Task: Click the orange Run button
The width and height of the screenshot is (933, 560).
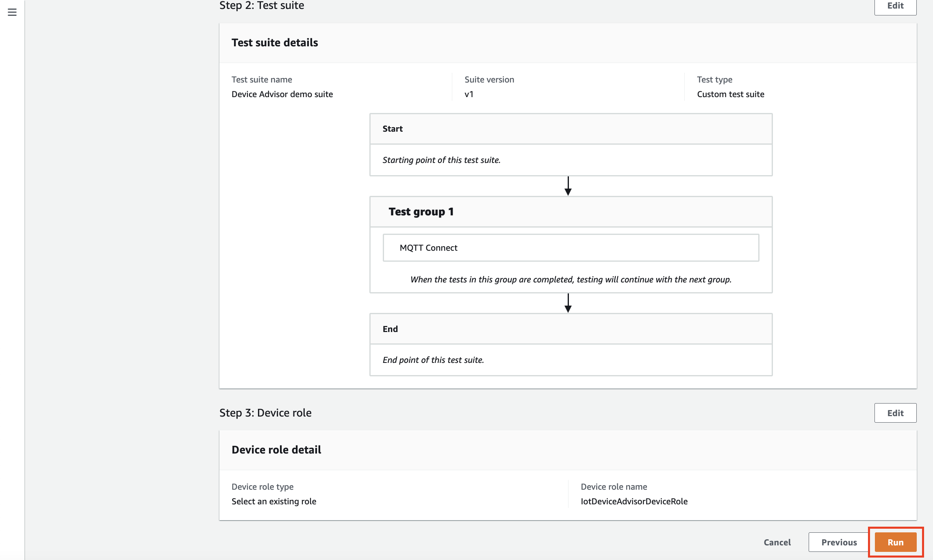Action: click(895, 542)
